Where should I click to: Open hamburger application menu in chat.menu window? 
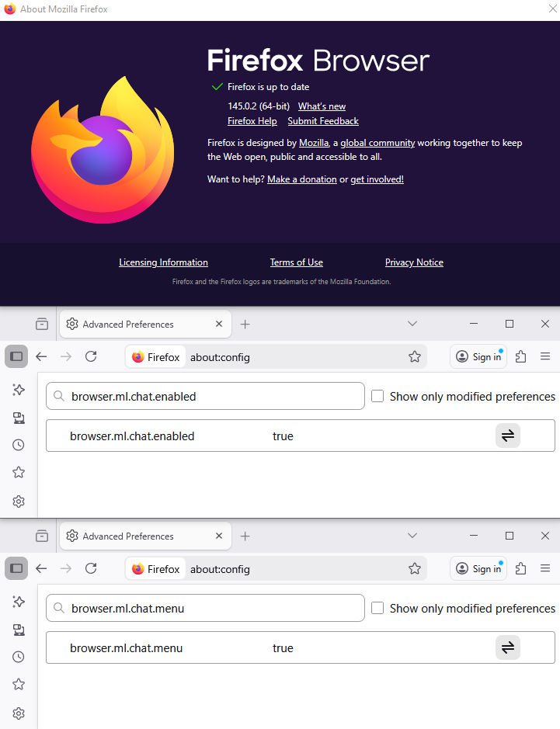545,568
